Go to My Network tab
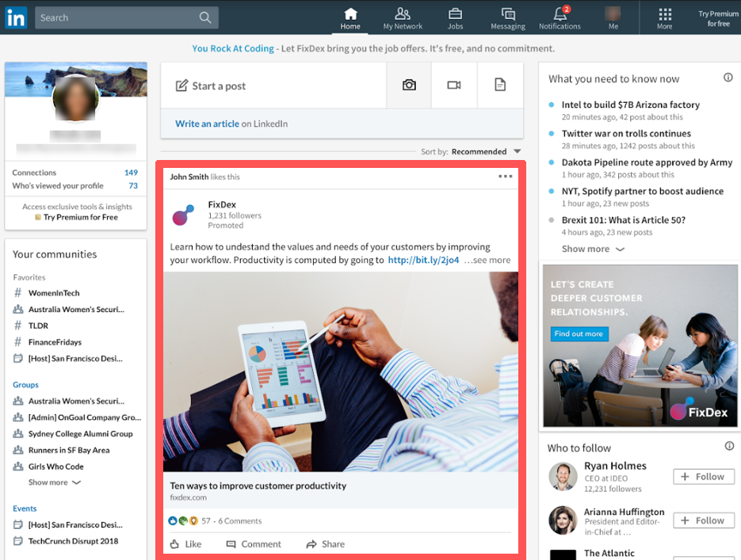This screenshot has width=741, height=560. (x=403, y=17)
